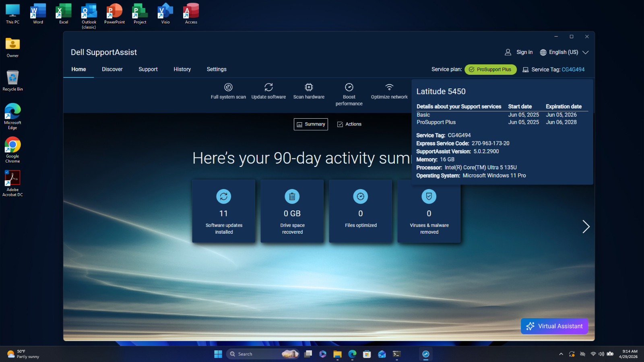Click Express Service Code 270-963-173-20
The height and width of the screenshot is (362, 644).
(x=463, y=144)
